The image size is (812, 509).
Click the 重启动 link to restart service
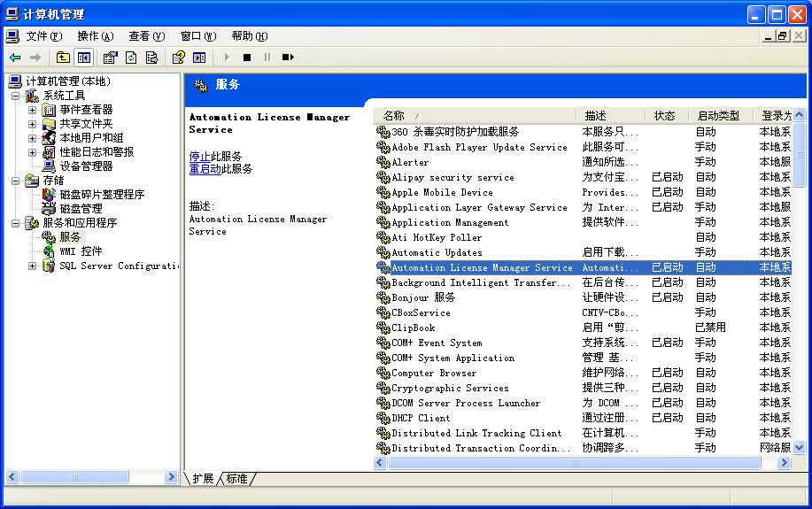205,168
